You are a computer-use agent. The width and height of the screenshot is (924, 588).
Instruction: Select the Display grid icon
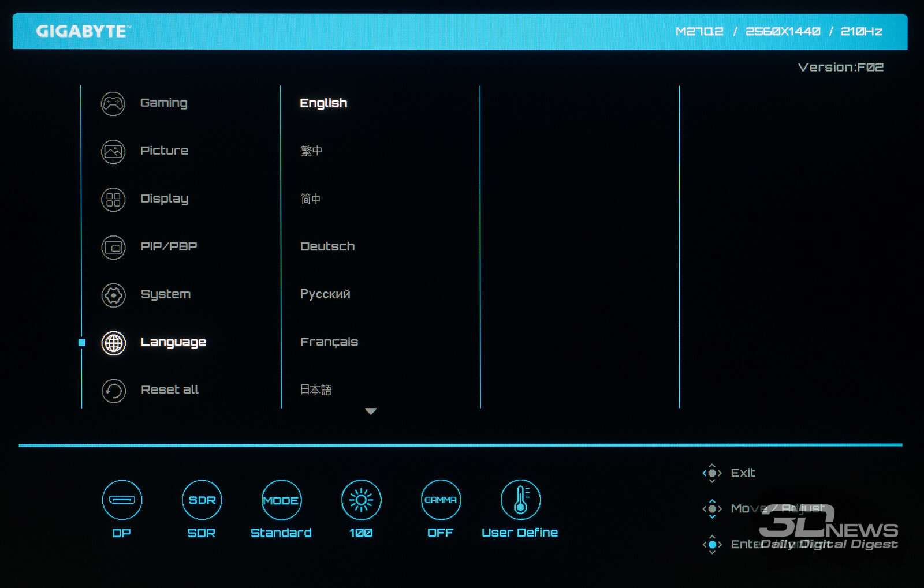pos(113,200)
